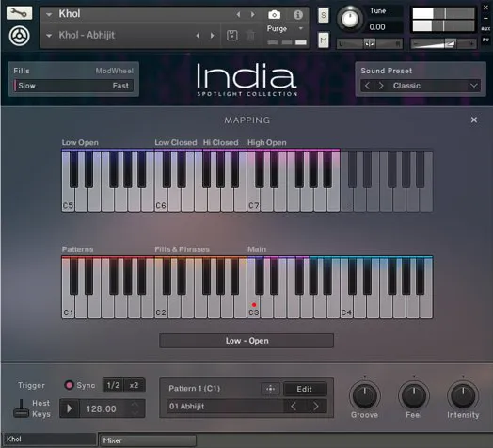Click the volume slider in the header
This screenshot has width=493, height=448.
[x=443, y=43]
